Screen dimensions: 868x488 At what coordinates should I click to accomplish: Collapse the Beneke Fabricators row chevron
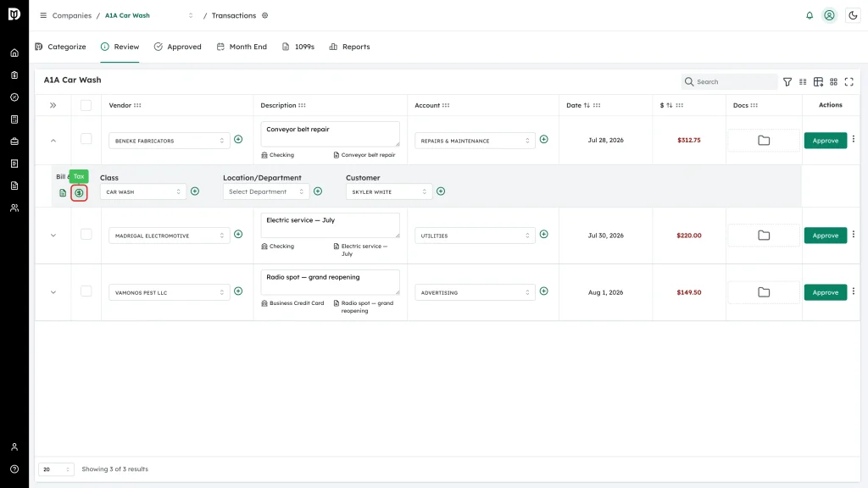click(x=53, y=141)
